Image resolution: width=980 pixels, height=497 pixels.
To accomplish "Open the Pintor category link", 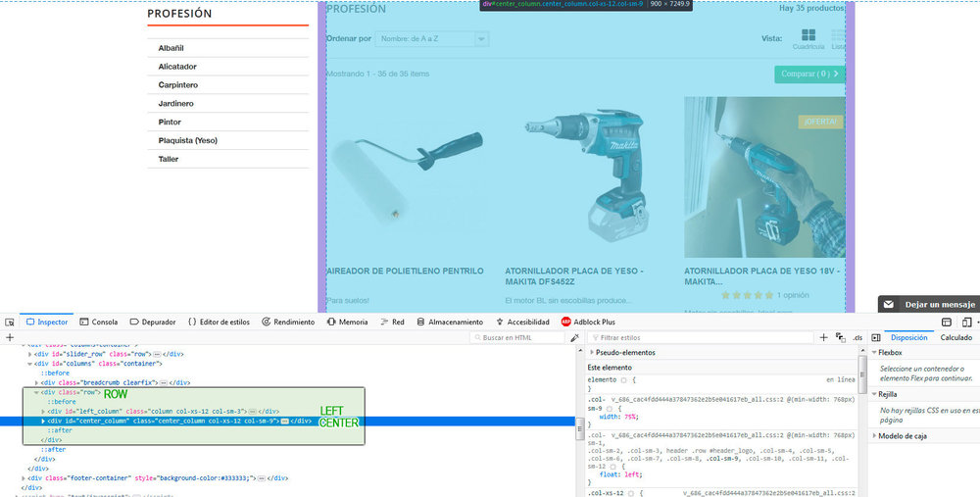I will tap(170, 122).
